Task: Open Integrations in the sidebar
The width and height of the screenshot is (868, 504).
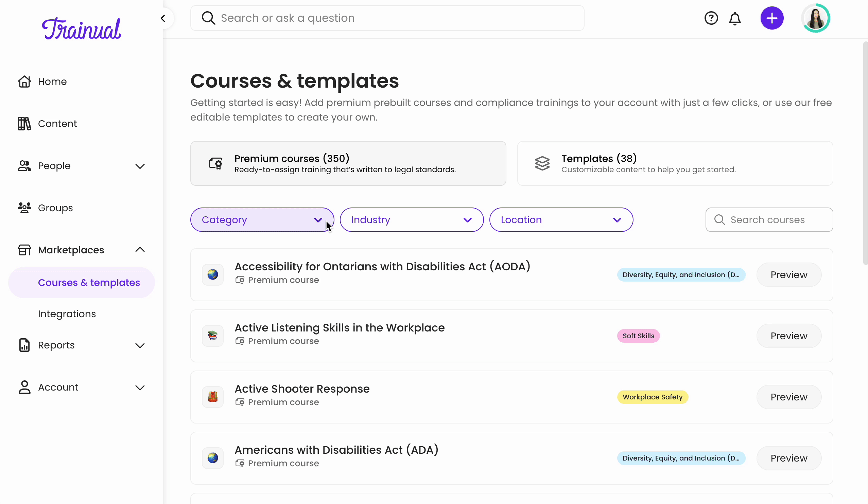Action: click(x=67, y=314)
